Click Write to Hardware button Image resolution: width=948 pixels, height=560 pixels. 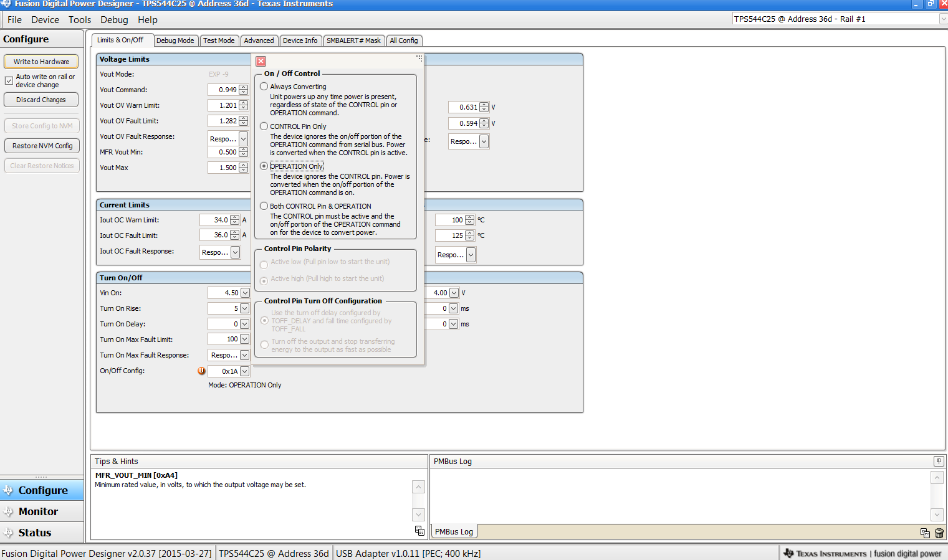[x=41, y=62]
